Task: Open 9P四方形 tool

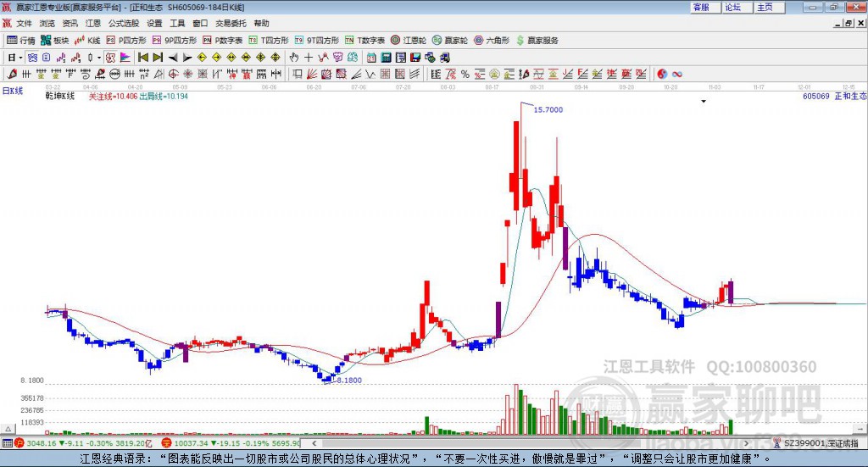Action: (175, 41)
